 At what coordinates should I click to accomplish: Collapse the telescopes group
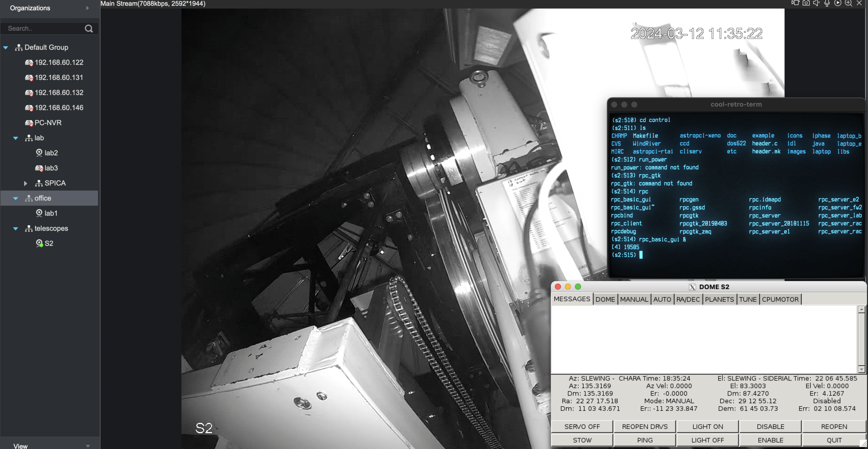coord(16,228)
